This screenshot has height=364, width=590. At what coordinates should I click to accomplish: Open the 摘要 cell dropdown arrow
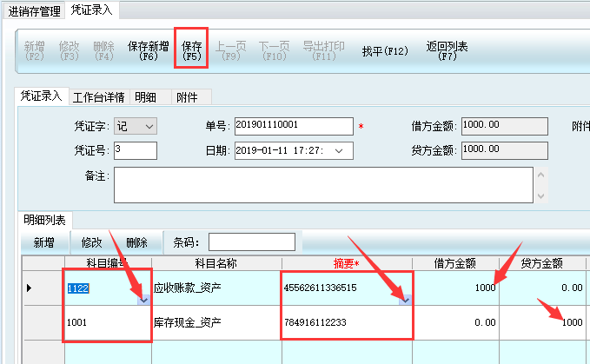pyautogui.click(x=404, y=299)
